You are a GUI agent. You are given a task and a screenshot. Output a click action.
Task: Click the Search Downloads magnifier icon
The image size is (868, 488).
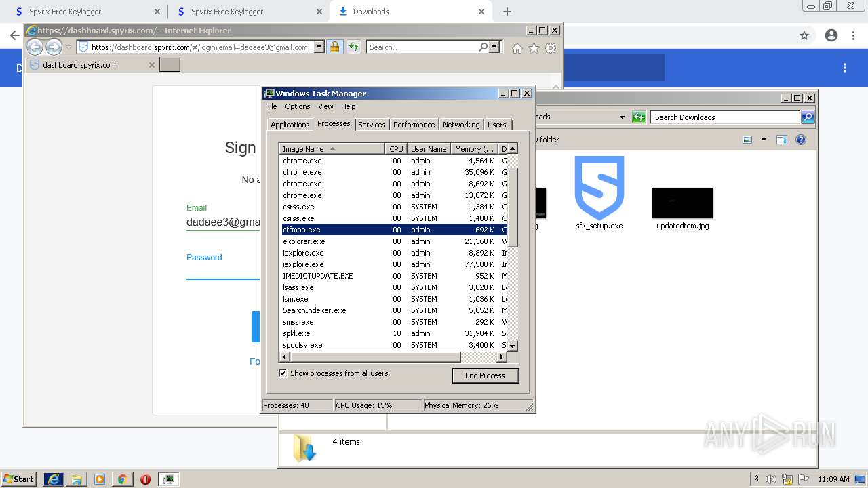tap(807, 117)
